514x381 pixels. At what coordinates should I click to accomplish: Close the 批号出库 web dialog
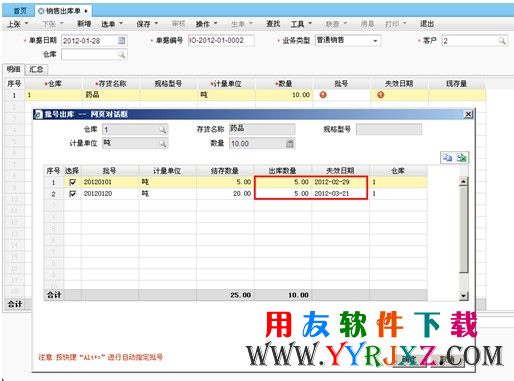click(468, 114)
